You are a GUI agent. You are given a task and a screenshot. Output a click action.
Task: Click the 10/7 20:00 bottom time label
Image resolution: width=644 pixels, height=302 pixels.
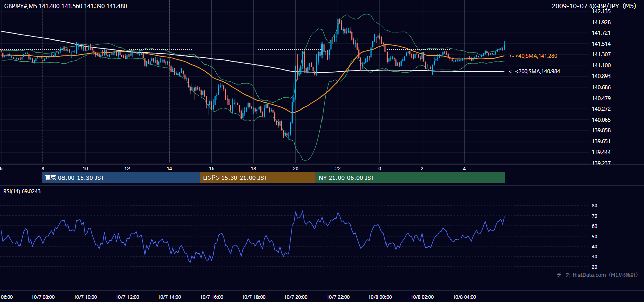tap(296, 297)
